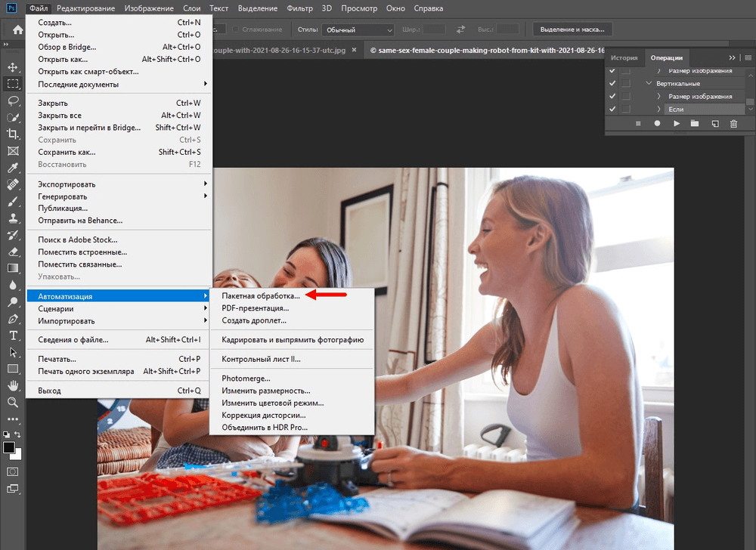Click the Выделение и маска button
This screenshot has height=550, width=756.
click(x=572, y=29)
